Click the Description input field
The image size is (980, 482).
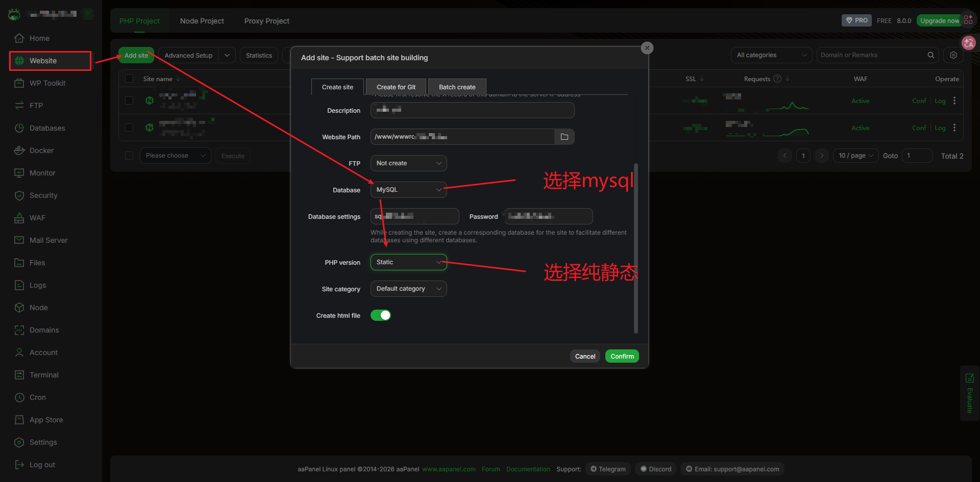[x=472, y=110]
